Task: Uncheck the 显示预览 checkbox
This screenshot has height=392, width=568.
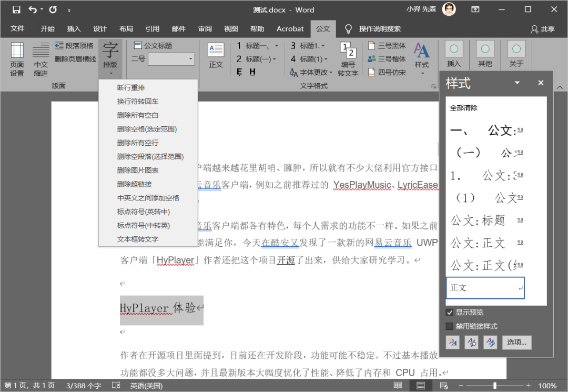Action: [449, 313]
